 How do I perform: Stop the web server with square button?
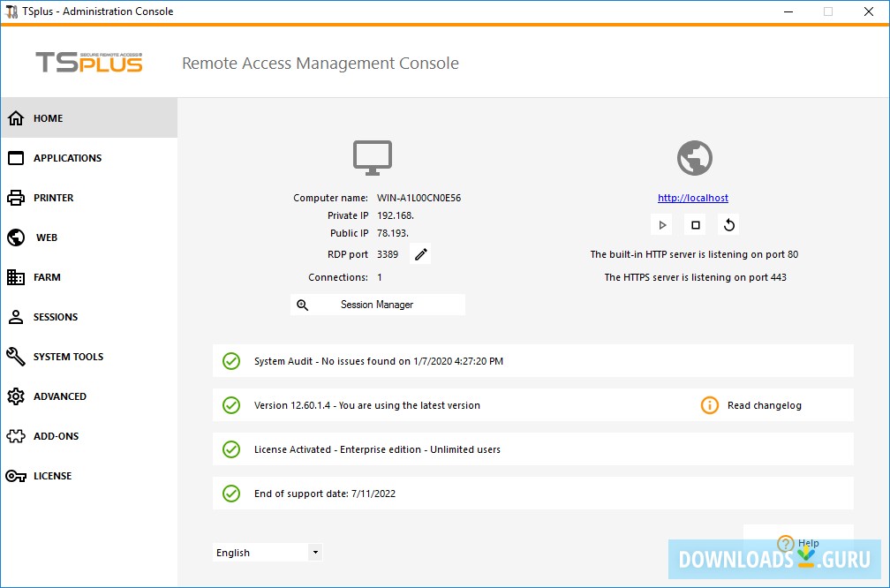tap(696, 225)
